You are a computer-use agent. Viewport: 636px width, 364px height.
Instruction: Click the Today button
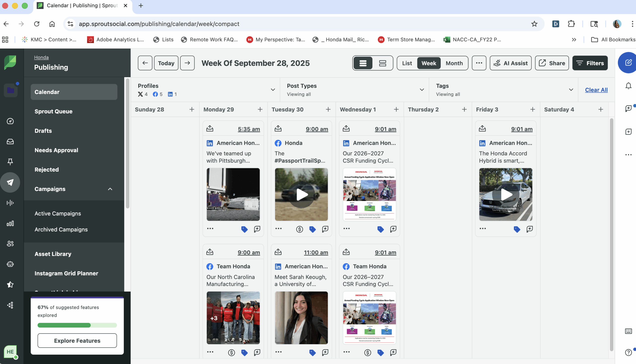[x=166, y=63]
